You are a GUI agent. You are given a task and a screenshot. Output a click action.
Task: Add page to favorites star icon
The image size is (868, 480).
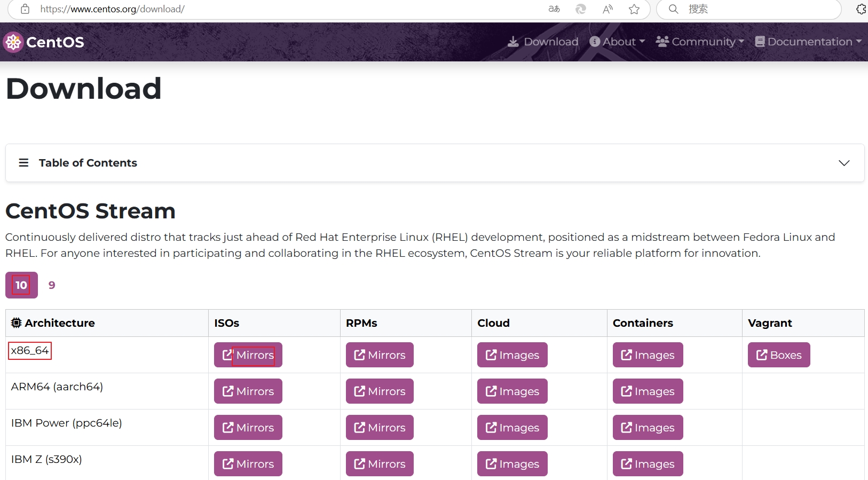coord(634,9)
